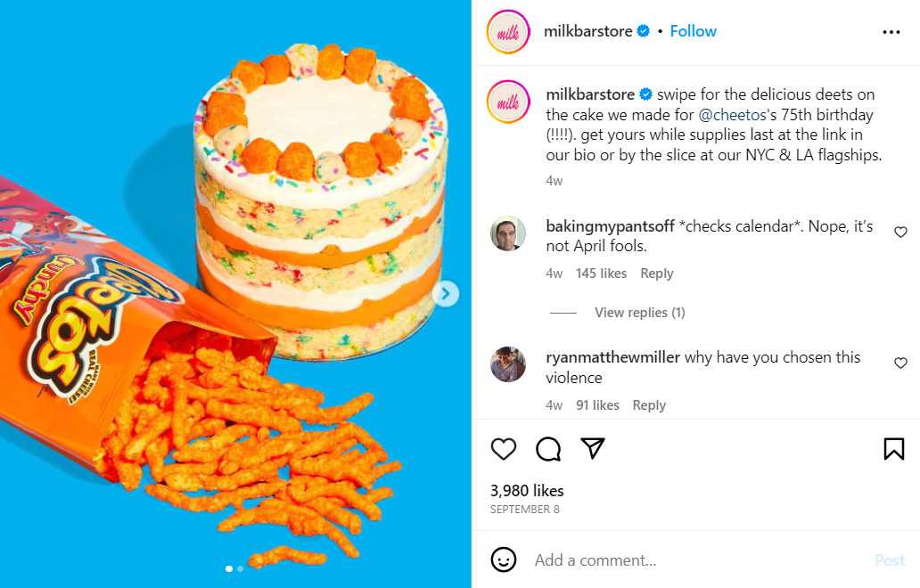
Task: Like bakingmypantsoff's comment heart
Action: pos(900,232)
